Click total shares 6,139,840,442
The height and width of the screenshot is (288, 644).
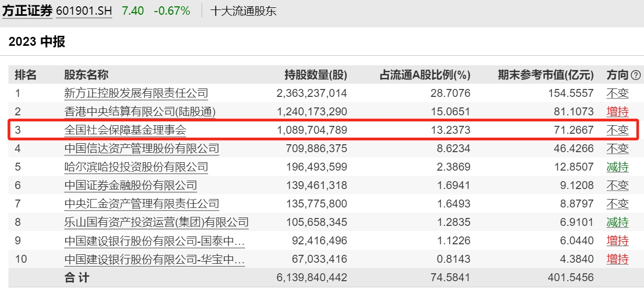pos(312,277)
